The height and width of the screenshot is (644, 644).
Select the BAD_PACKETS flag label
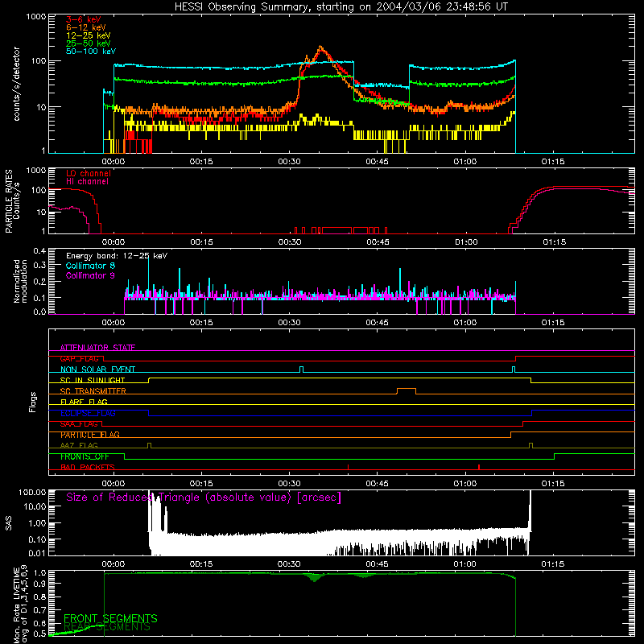pos(88,468)
